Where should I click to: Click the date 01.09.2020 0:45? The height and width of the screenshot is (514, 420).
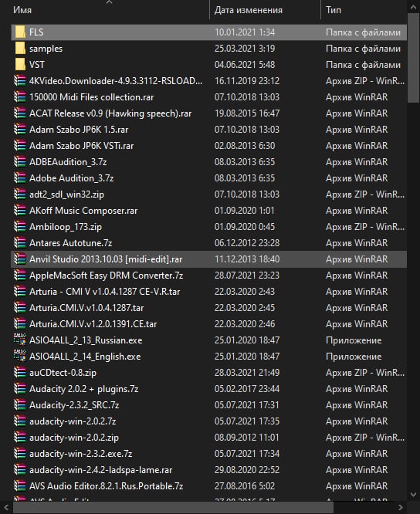[x=245, y=227]
